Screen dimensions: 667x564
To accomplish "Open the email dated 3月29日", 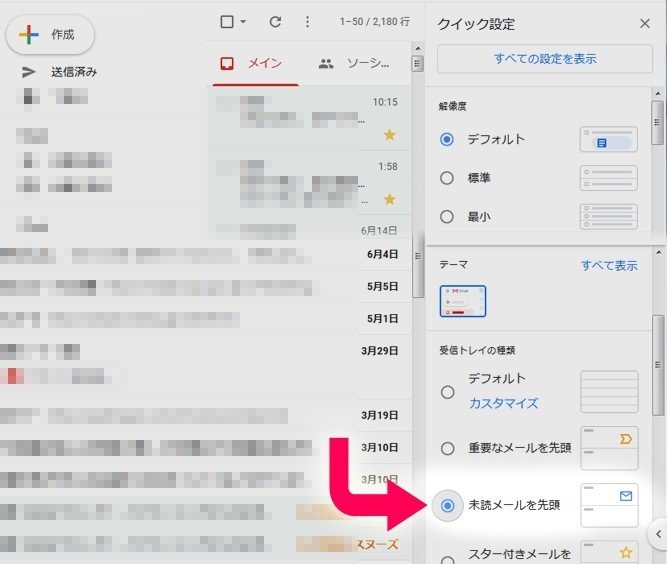I will click(206, 366).
